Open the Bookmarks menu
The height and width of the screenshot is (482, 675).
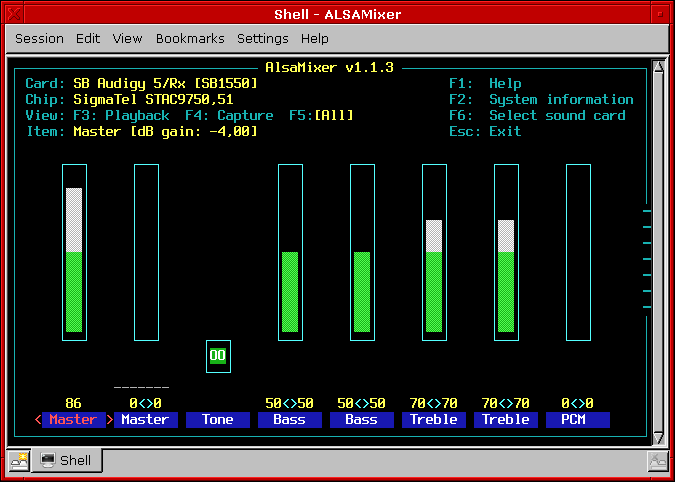point(190,39)
